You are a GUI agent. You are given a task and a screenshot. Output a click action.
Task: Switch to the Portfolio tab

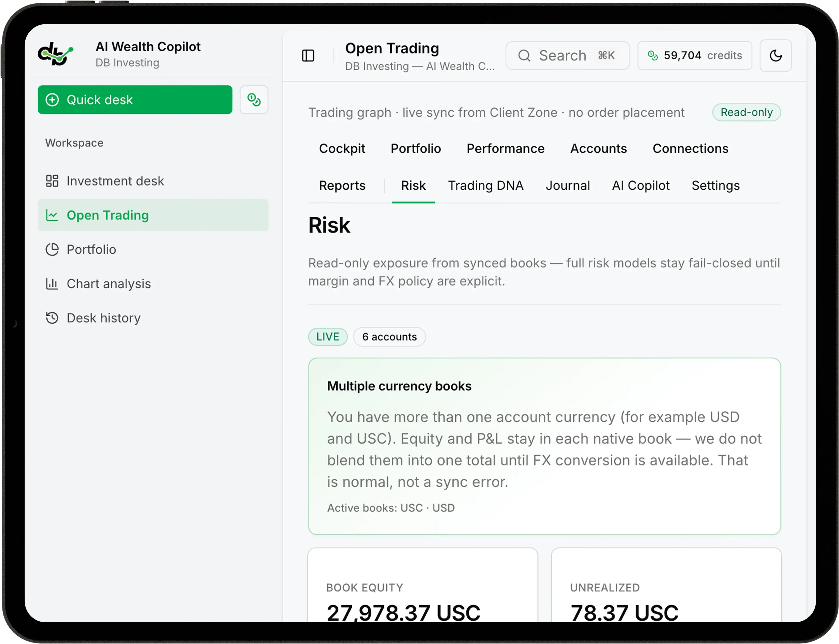tap(416, 149)
